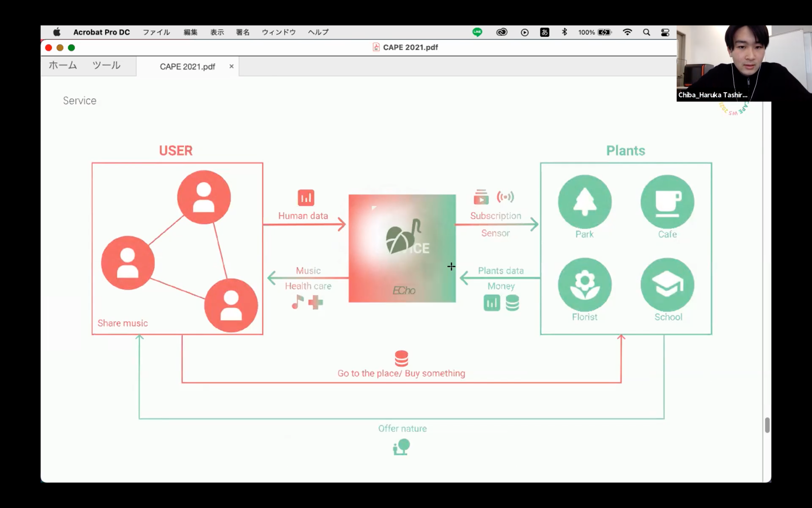Click the health care cross icon
This screenshot has height=508, width=812.
point(315,302)
